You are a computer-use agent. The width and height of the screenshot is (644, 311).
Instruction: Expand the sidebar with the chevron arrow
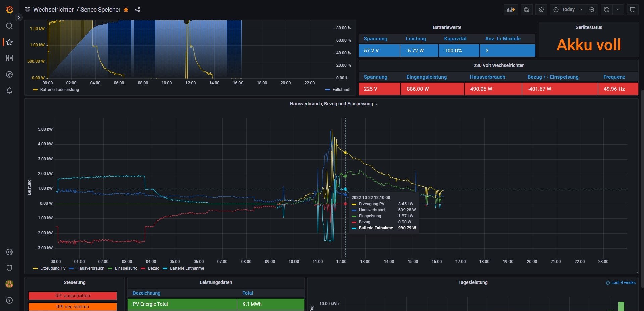(x=19, y=17)
